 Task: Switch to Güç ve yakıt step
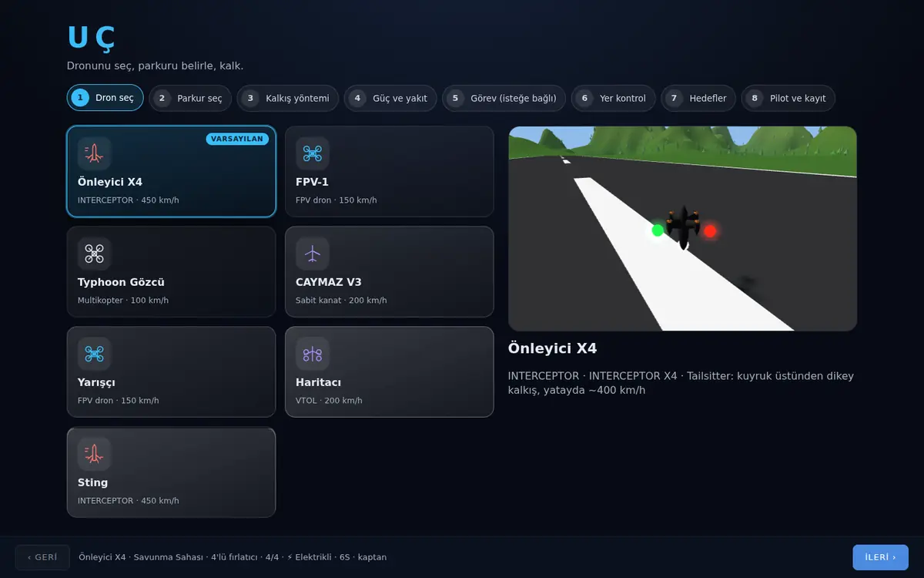390,98
